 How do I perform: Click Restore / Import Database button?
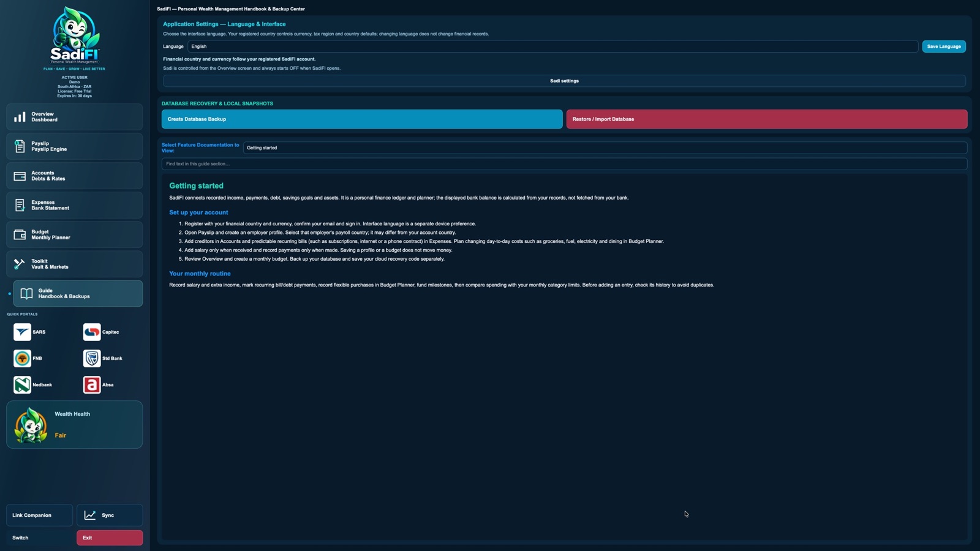(x=767, y=119)
